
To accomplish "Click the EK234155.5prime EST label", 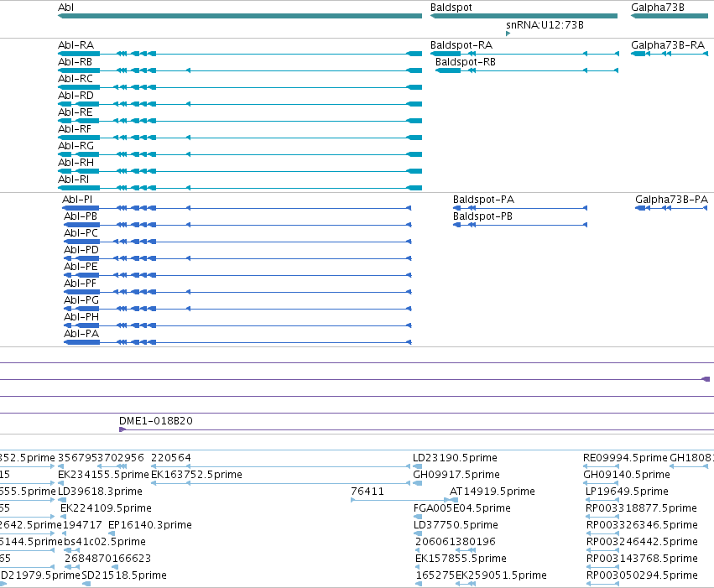I will [103, 475].
